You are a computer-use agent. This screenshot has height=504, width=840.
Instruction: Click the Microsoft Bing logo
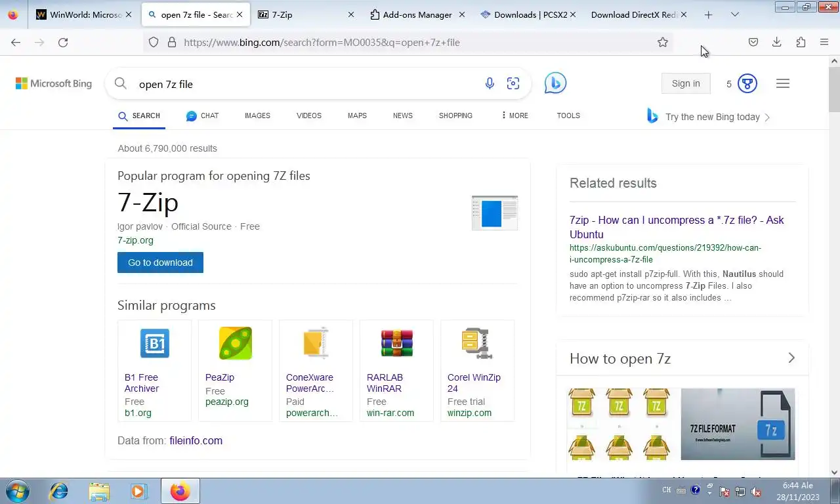point(54,83)
